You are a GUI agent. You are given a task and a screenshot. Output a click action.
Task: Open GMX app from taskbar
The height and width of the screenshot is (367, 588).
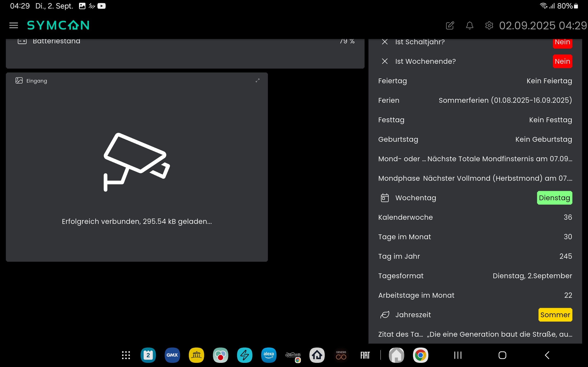(x=172, y=355)
